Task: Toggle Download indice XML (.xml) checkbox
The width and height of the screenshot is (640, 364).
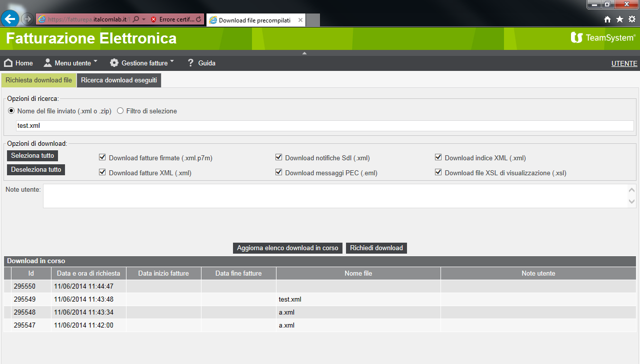Action: click(438, 157)
